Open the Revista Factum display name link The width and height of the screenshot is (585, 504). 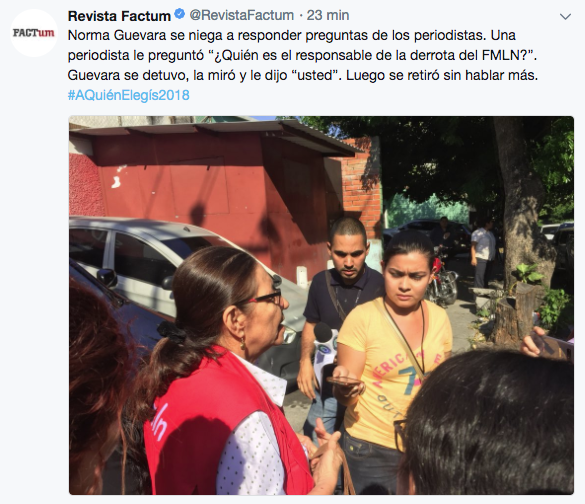click(119, 16)
